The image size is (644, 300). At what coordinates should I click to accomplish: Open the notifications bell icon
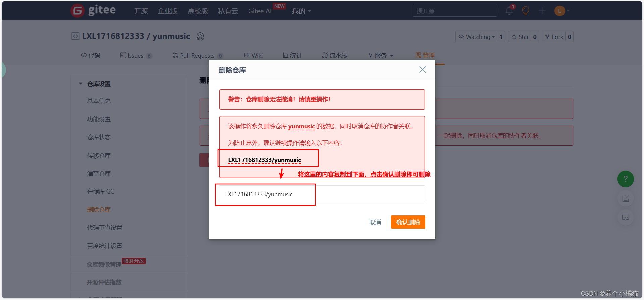click(509, 11)
